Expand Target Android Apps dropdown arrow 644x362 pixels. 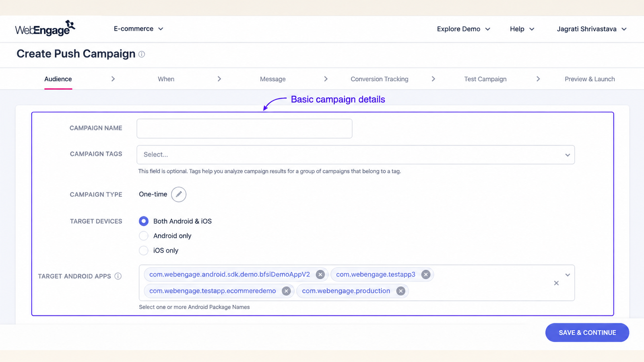point(568,275)
